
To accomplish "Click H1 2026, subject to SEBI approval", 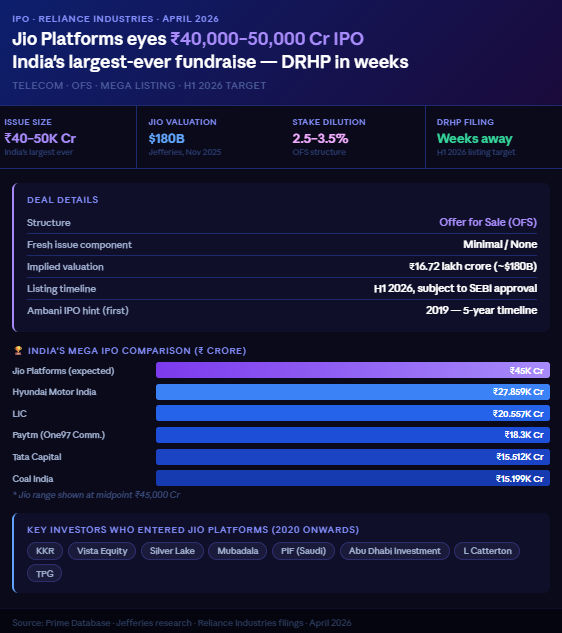I will [x=455, y=288].
